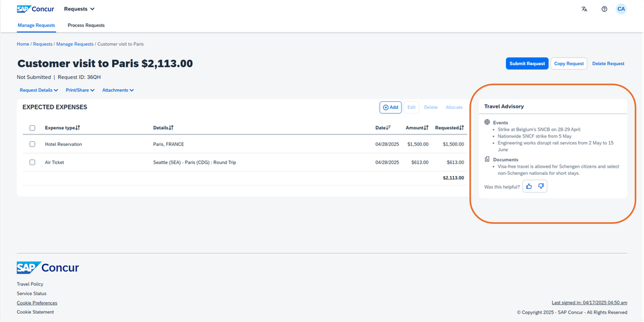Click the thumbs up helpful icon
This screenshot has height=322, width=644.
coord(529,186)
